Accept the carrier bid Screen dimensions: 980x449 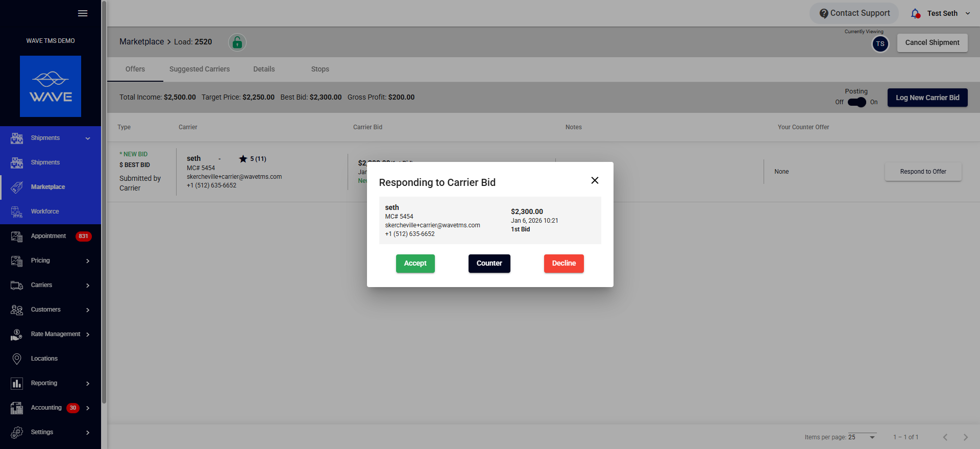click(415, 264)
